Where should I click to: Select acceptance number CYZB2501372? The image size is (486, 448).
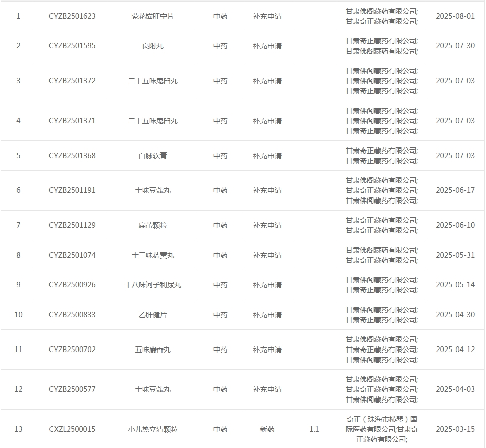tap(72, 81)
